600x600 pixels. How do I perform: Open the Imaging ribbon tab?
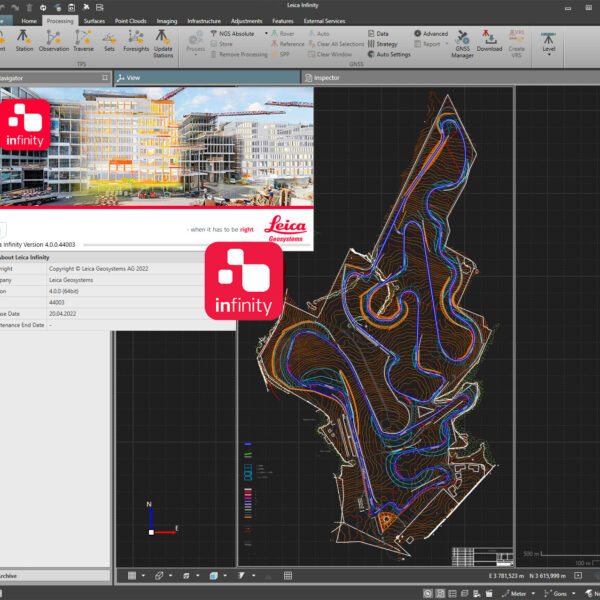(167, 21)
